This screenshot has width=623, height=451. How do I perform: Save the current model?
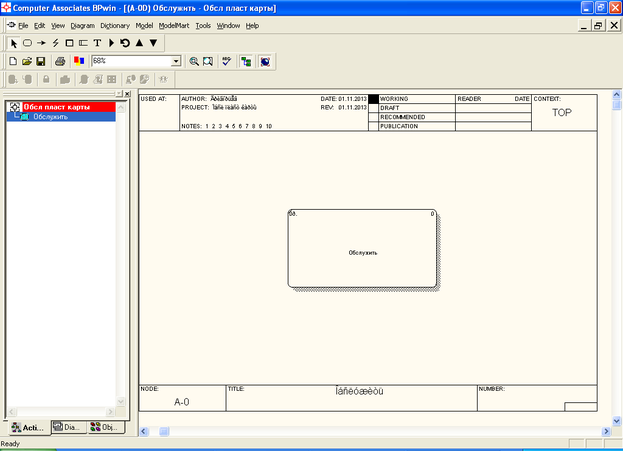pyautogui.click(x=41, y=61)
